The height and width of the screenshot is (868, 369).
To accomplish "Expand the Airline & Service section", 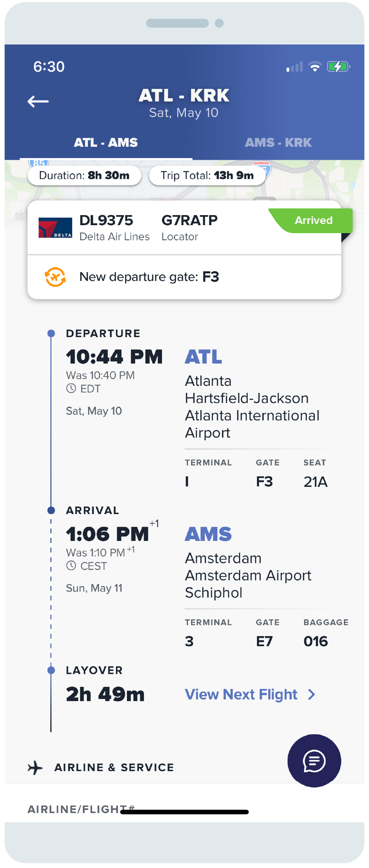I will (x=114, y=767).
